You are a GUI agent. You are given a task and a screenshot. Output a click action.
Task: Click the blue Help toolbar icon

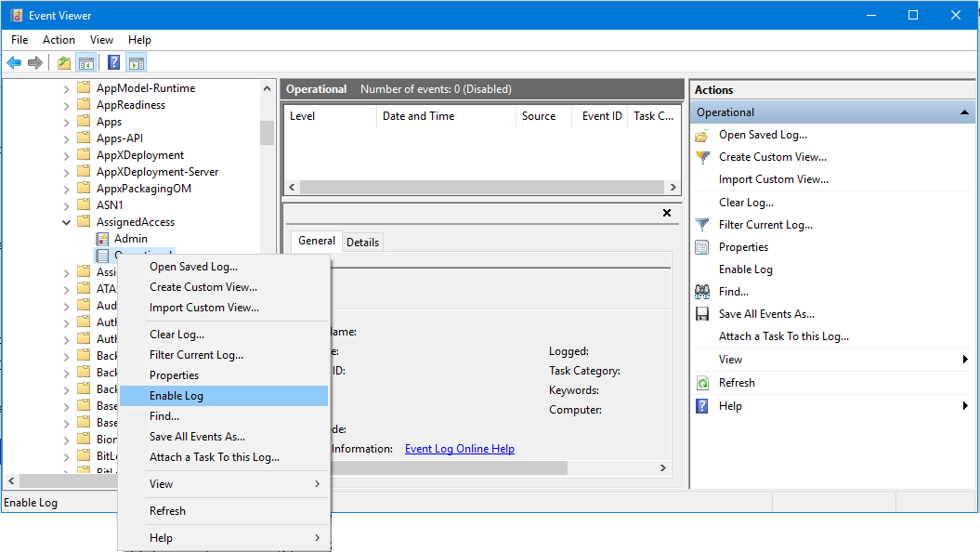coord(113,62)
